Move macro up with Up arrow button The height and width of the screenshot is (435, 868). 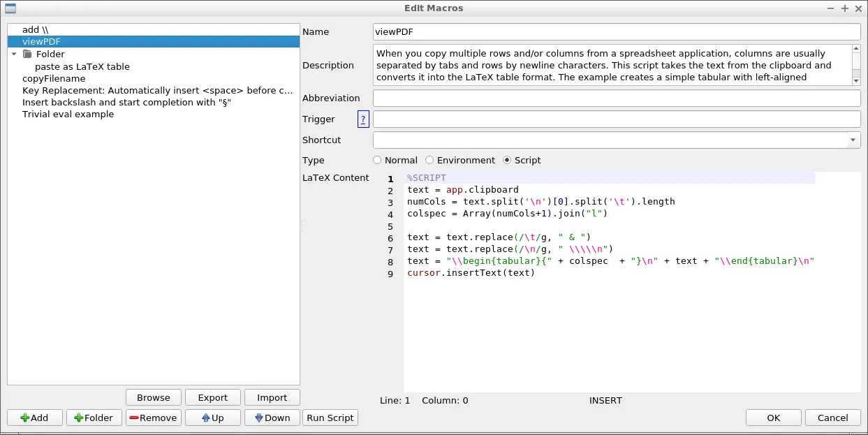(213, 418)
